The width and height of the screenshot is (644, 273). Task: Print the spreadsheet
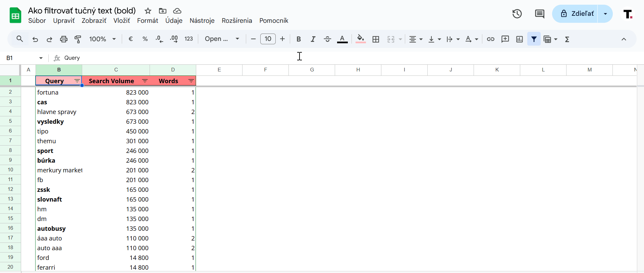point(64,39)
